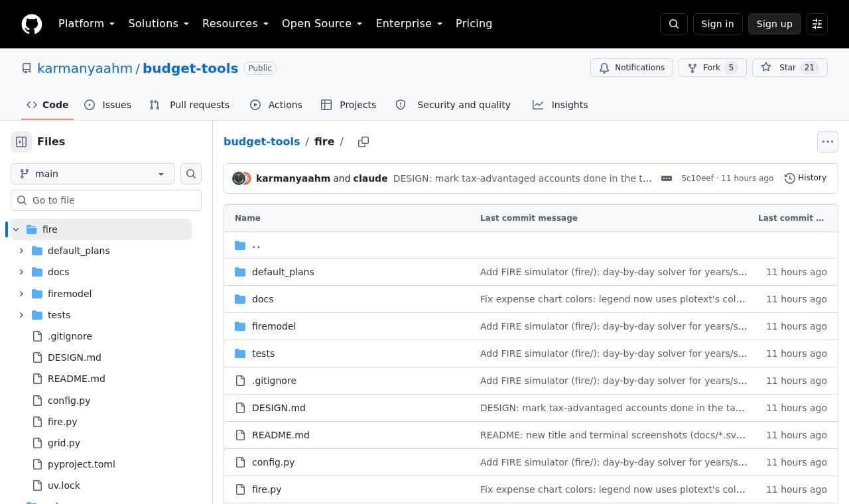Open the appearance settings sliders icon
Viewport: 849px width, 504px height.
coord(817,24)
